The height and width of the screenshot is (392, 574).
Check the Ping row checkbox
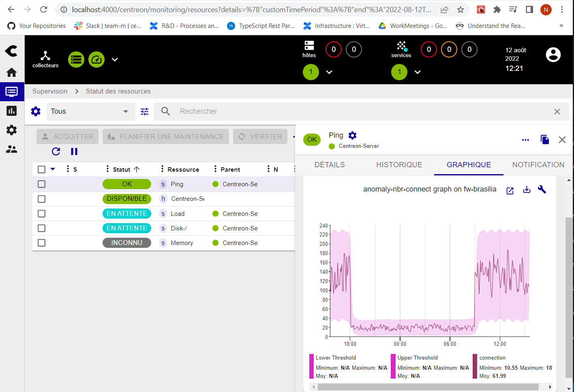pos(41,184)
